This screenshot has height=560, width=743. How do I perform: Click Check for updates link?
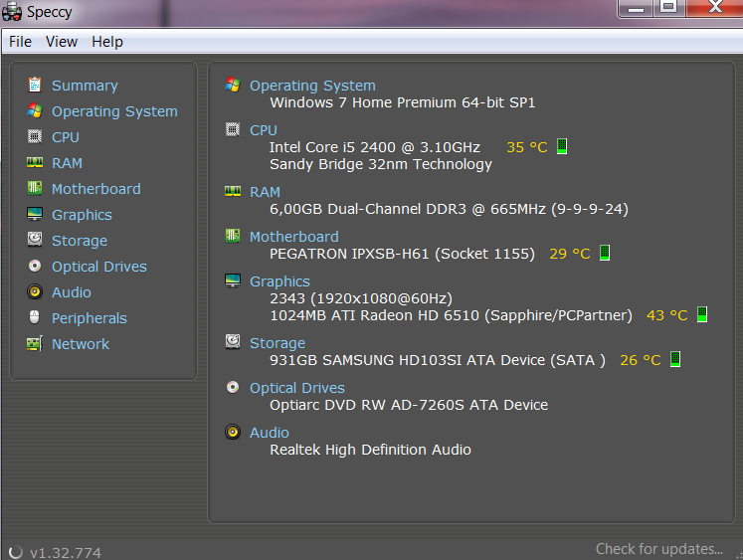pos(659,549)
